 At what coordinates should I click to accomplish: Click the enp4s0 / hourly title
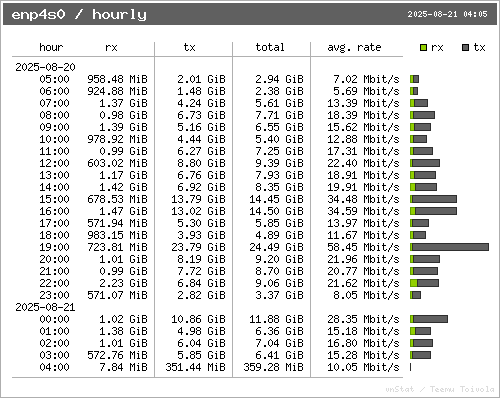pos(79,15)
